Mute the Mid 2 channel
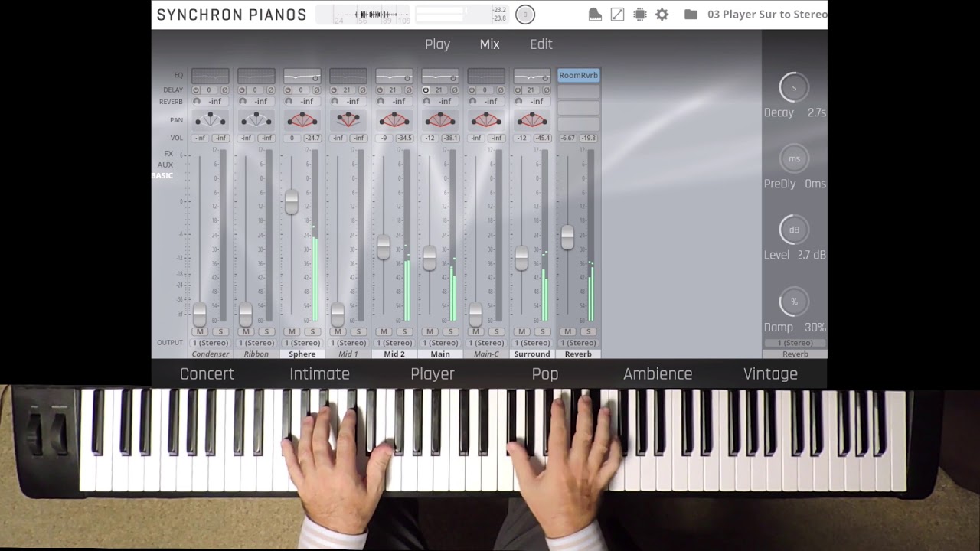This screenshot has width=980, height=551. (384, 331)
